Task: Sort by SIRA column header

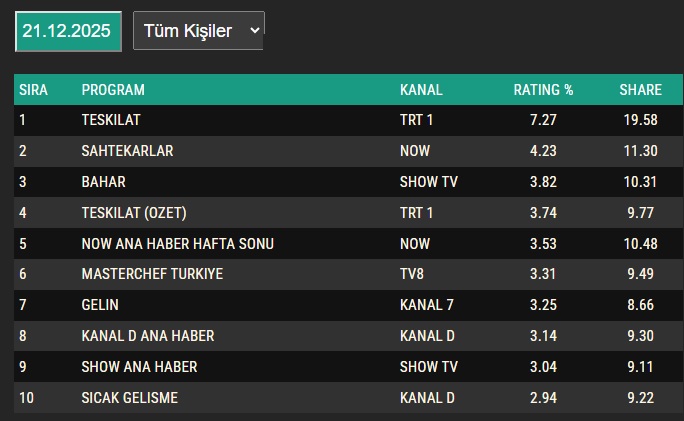Action: 33,90
